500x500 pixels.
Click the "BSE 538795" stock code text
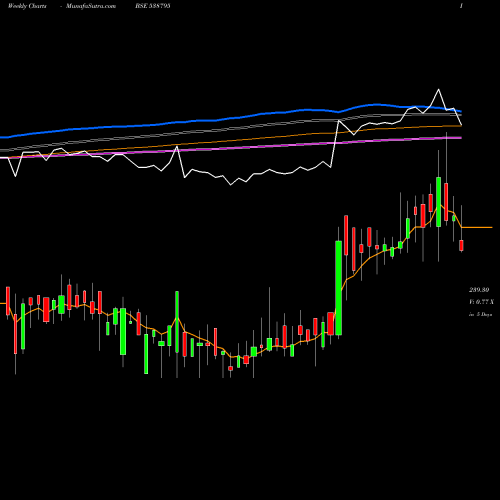153,6
